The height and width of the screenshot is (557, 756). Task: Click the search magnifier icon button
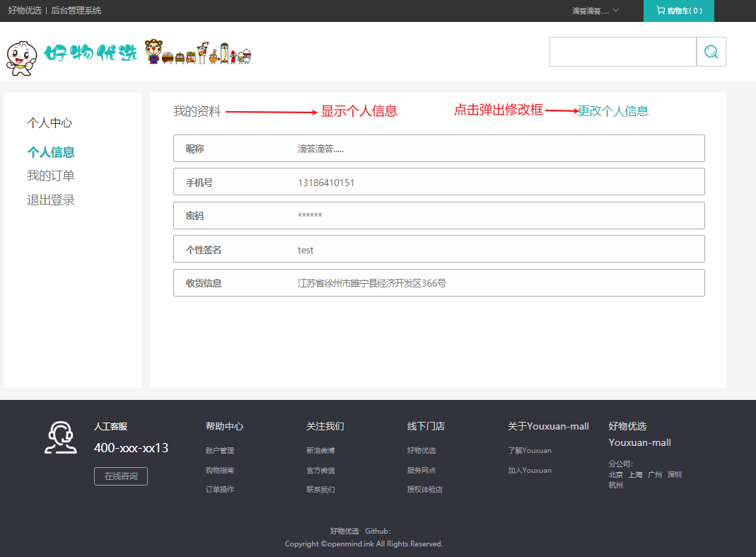[x=711, y=52]
